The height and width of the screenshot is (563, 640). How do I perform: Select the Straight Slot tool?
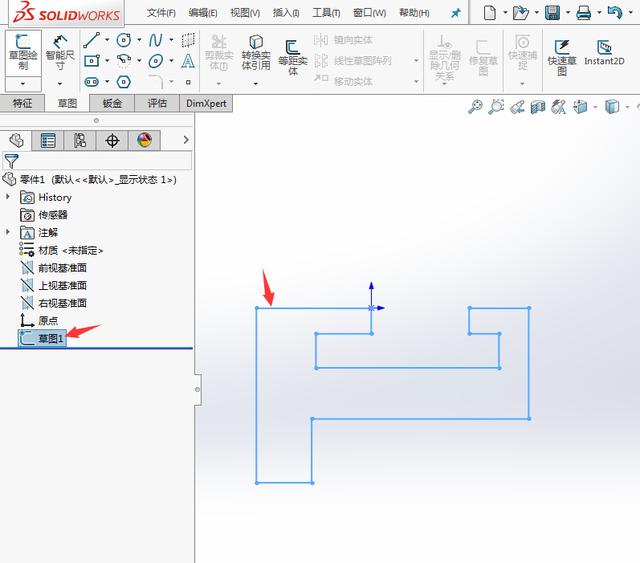(91, 82)
